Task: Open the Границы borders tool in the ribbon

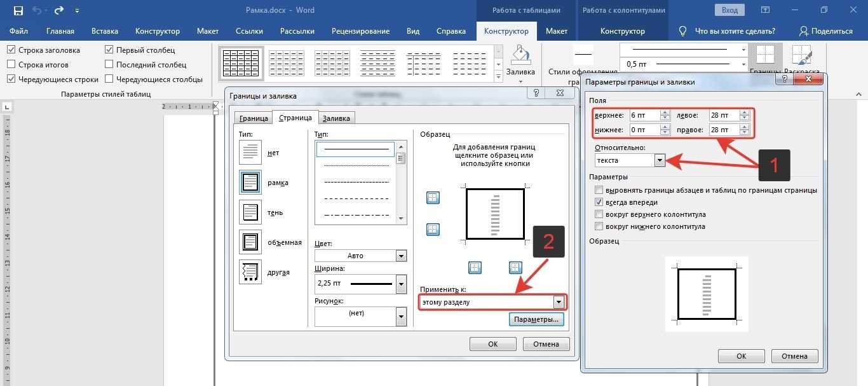Action: 765,59
